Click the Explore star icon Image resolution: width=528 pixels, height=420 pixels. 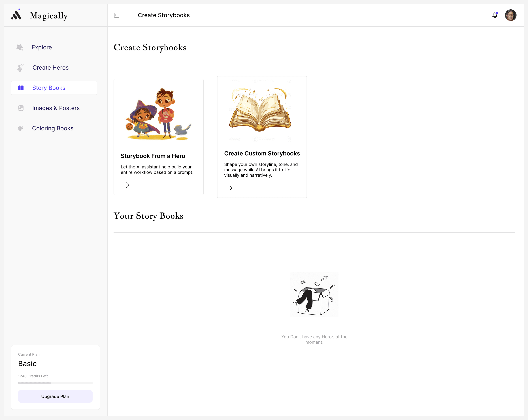pyautogui.click(x=20, y=47)
